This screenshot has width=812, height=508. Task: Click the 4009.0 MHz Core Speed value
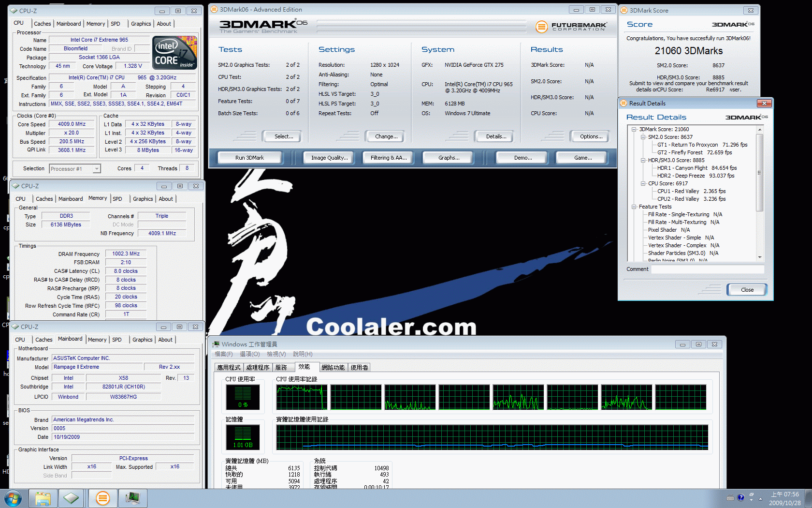click(72, 124)
